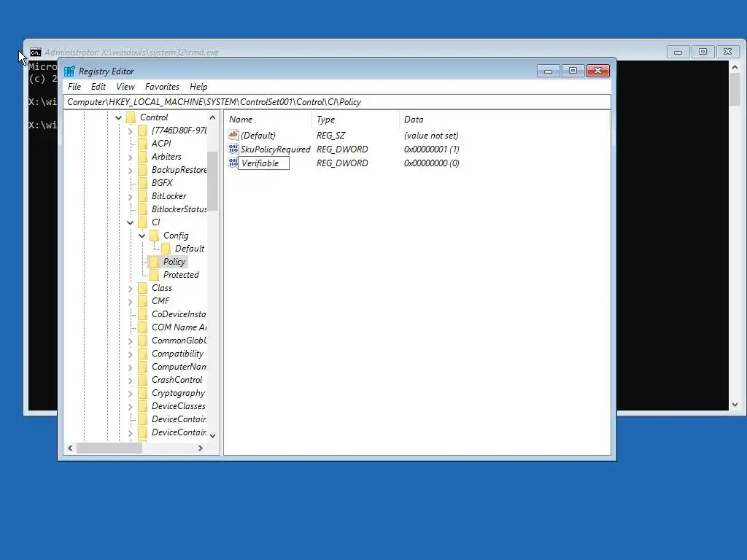Click the SkuPolicyRequired DWORD icon
Image resolution: width=747 pixels, height=560 pixels.
tap(233, 149)
